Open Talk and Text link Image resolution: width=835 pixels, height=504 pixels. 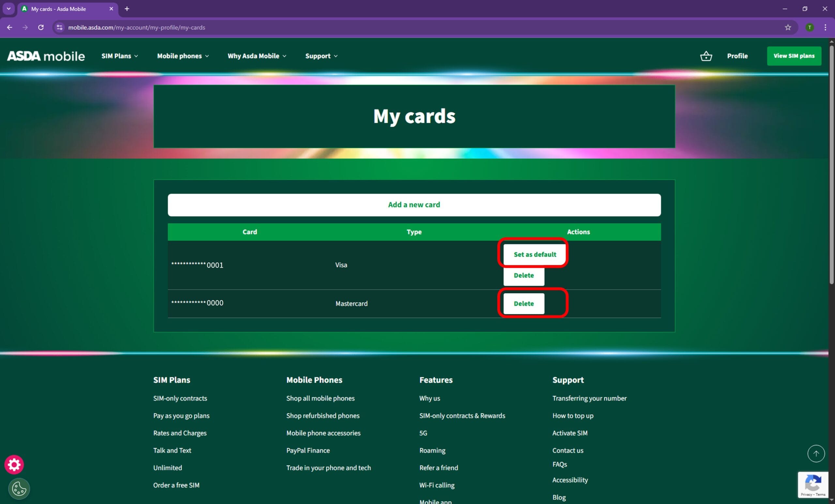tap(172, 450)
